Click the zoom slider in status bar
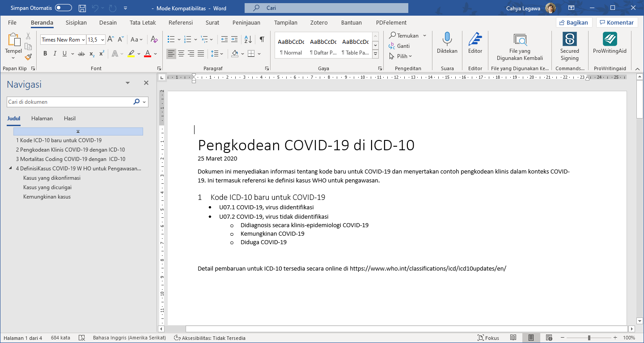 click(x=589, y=338)
